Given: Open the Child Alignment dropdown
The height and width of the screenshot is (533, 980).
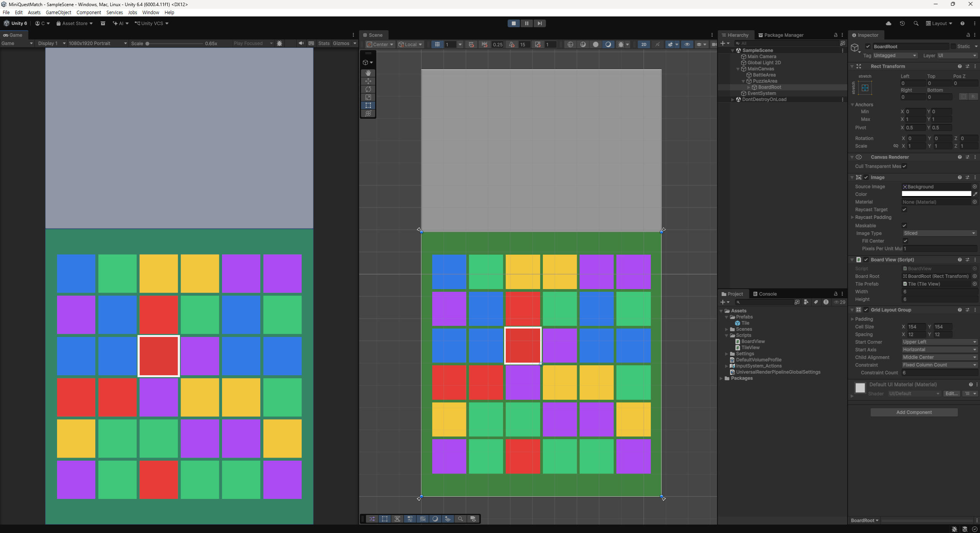Looking at the screenshot, I should (x=939, y=357).
